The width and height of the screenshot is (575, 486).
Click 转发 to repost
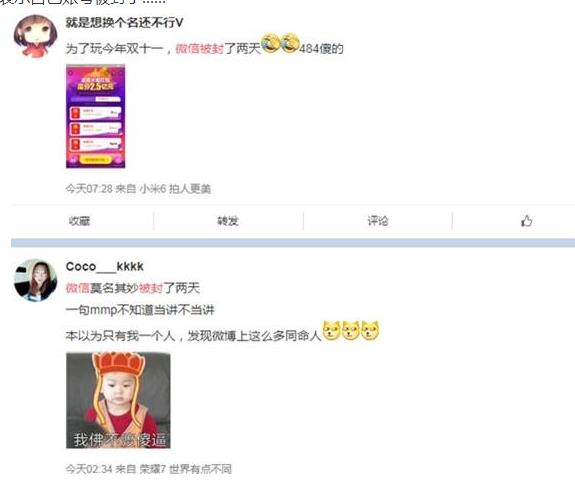coord(228,221)
